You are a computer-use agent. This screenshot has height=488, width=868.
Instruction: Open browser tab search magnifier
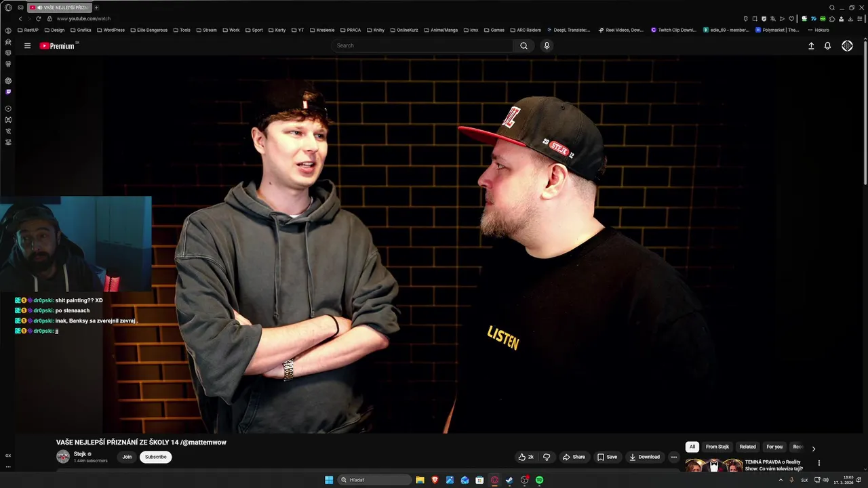[x=832, y=7]
